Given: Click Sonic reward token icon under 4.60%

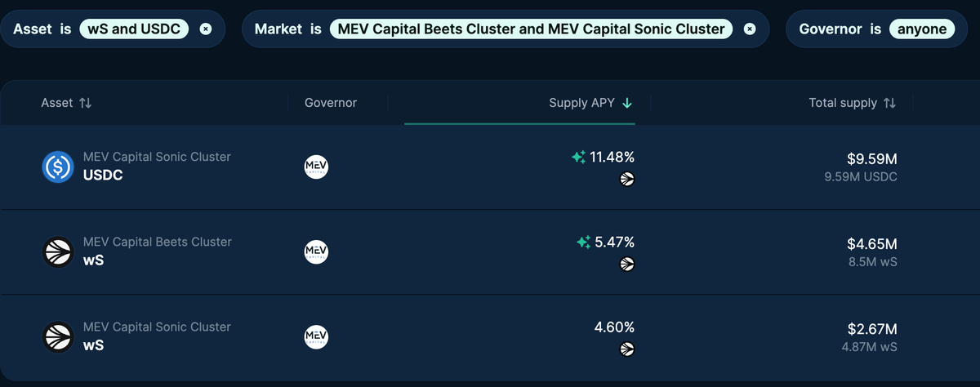Looking at the screenshot, I should 627,349.
